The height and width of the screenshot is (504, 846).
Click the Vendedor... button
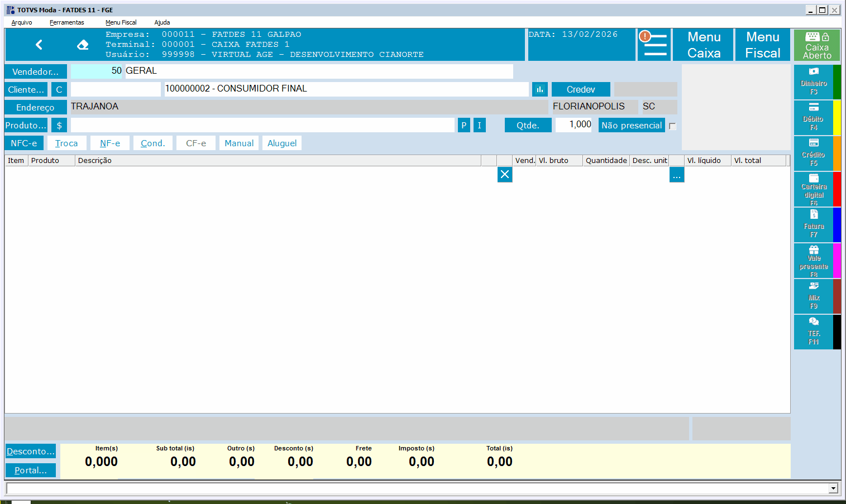click(x=36, y=71)
